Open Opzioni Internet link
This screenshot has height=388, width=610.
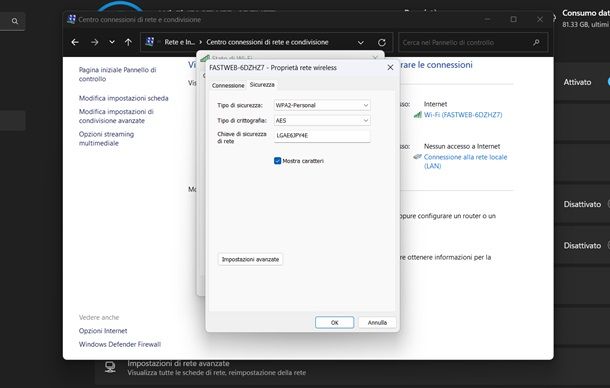(x=103, y=331)
